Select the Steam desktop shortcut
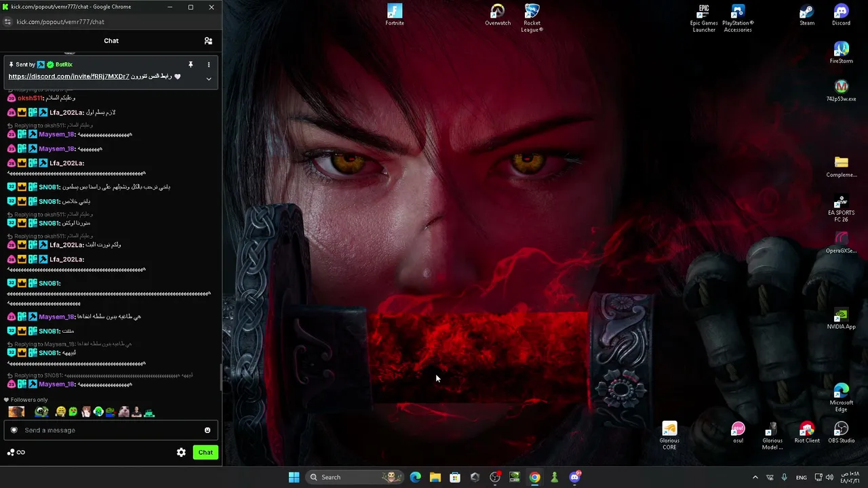This screenshot has height=488, width=868. [x=807, y=15]
